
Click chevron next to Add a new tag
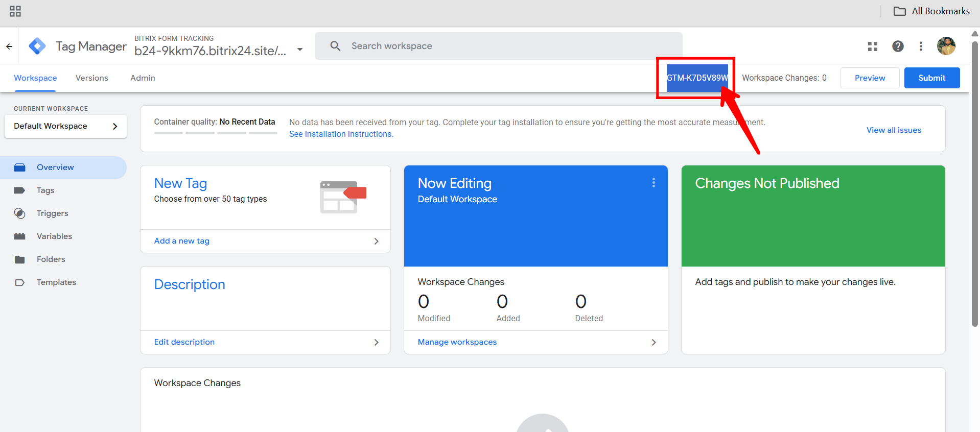coord(377,241)
